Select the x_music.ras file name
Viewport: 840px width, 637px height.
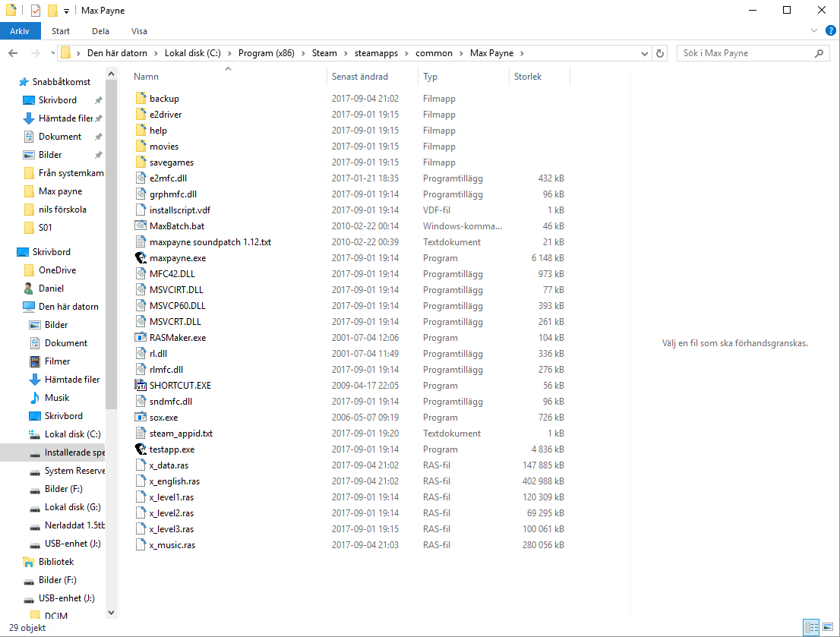point(172,545)
